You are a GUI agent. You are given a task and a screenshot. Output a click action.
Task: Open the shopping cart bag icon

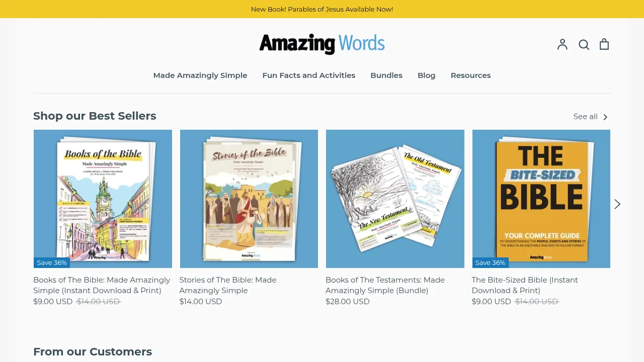pyautogui.click(x=604, y=44)
